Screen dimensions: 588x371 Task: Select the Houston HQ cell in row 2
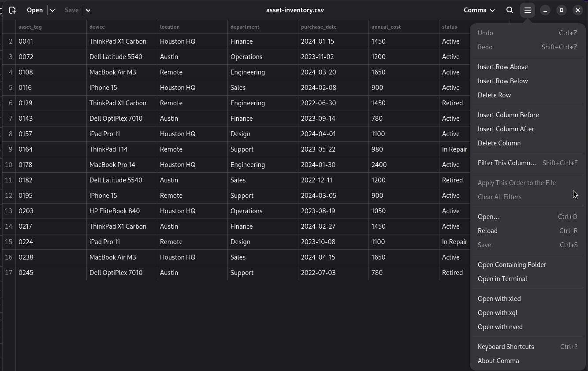click(x=192, y=41)
